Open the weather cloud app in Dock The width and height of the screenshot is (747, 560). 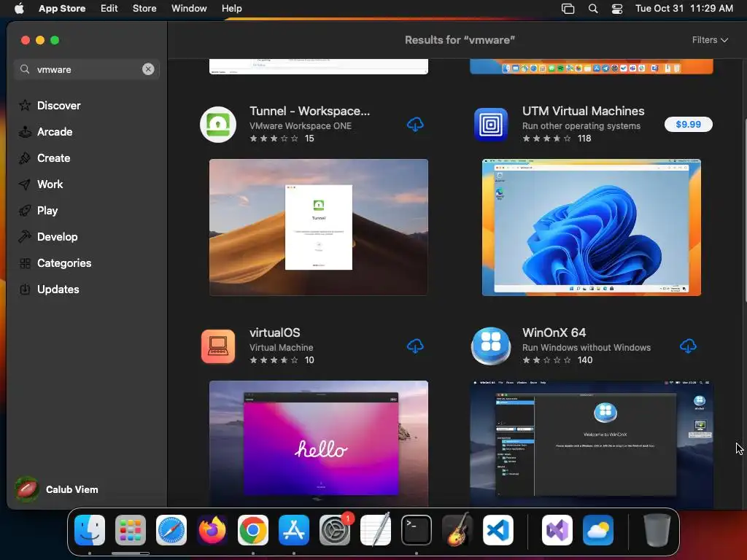[598, 530]
